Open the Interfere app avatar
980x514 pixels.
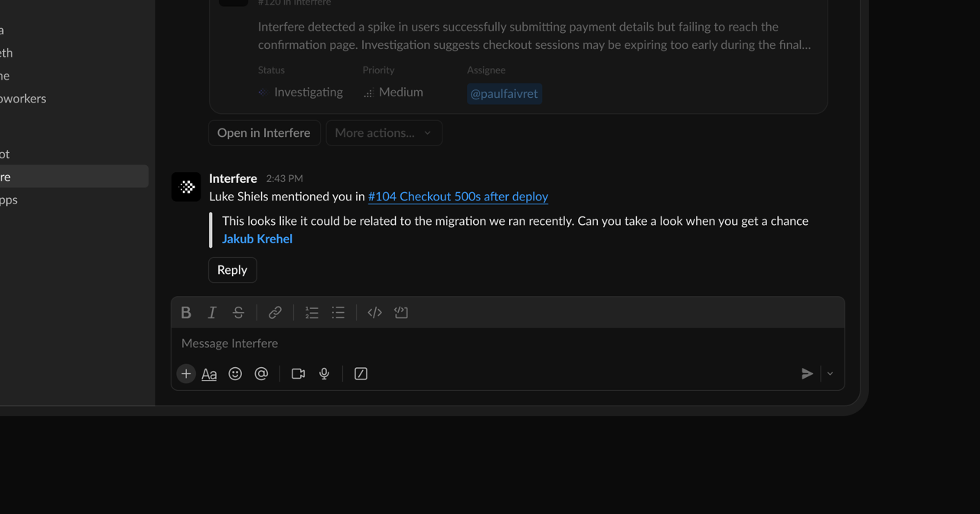(x=186, y=187)
